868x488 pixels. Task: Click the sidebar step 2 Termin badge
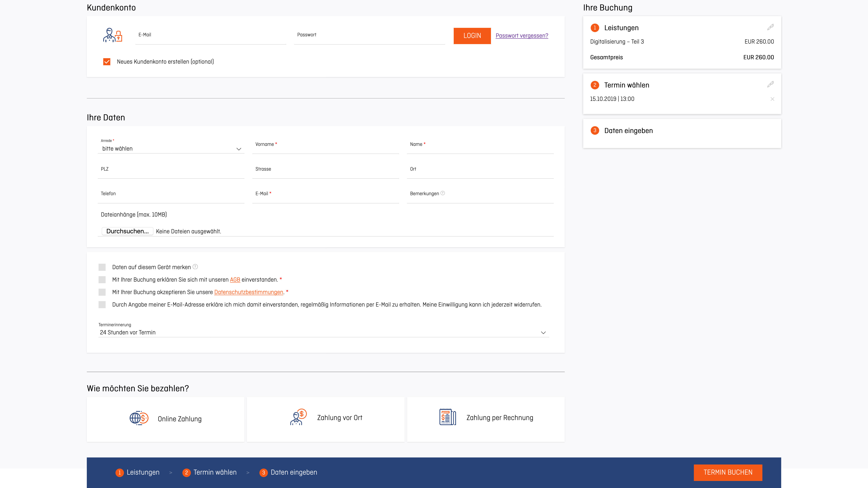click(595, 85)
